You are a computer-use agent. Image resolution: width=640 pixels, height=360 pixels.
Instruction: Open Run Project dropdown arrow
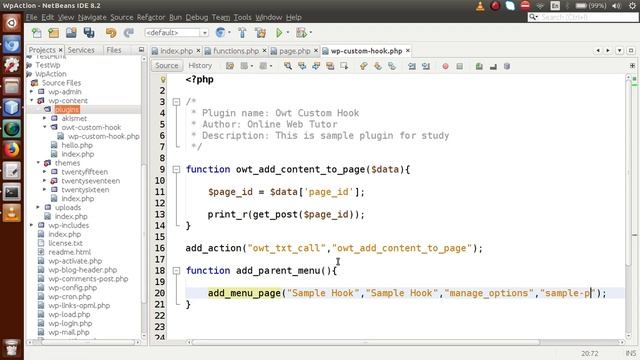(x=288, y=33)
